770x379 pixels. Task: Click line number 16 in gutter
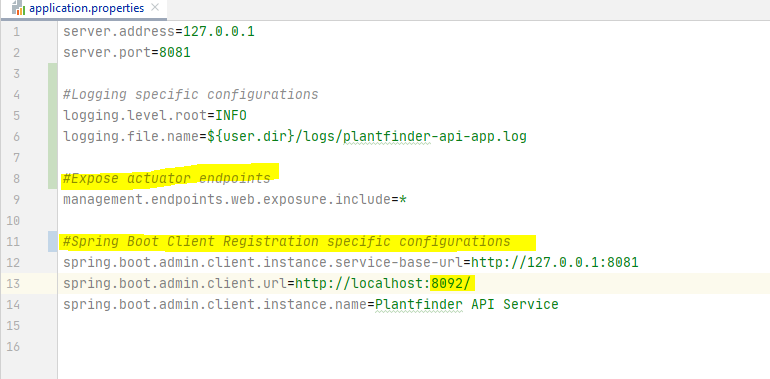click(x=14, y=347)
